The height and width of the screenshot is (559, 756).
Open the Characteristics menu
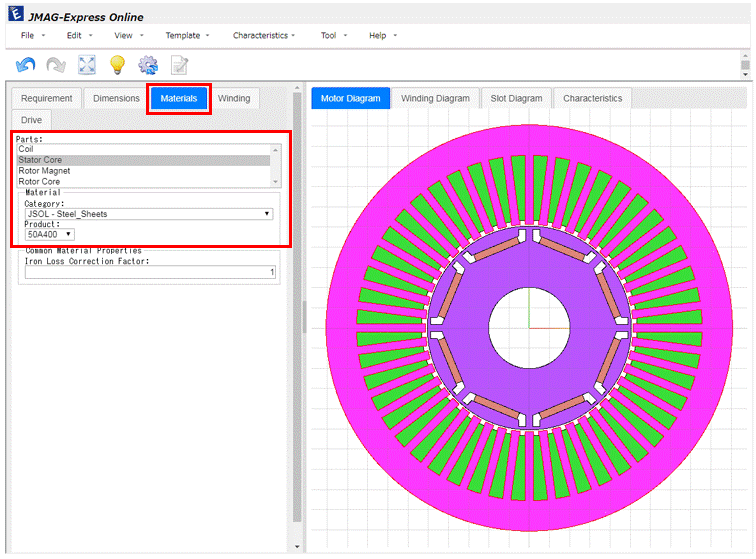[x=263, y=36]
